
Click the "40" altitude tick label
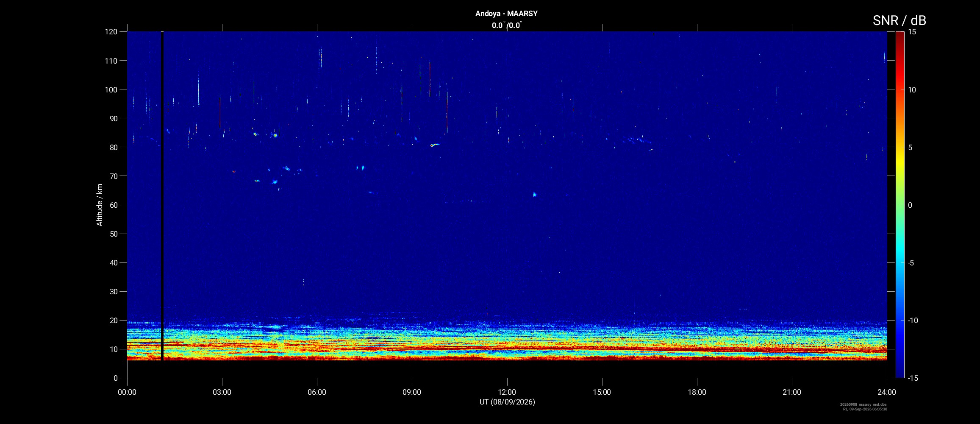(113, 262)
